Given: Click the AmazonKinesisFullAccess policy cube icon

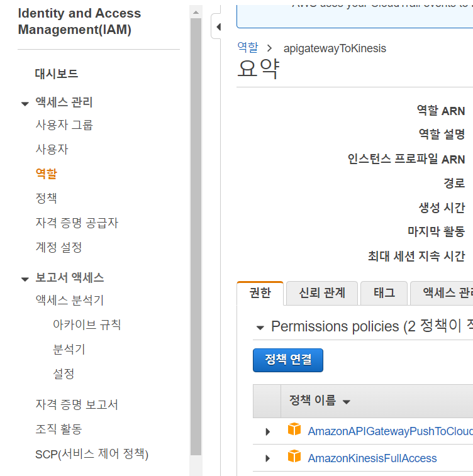Looking at the screenshot, I should tap(294, 456).
